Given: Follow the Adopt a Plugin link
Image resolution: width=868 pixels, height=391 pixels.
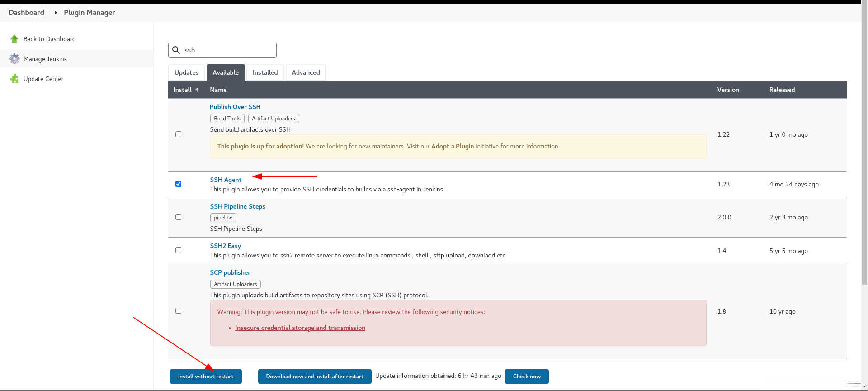Looking at the screenshot, I should pos(453,146).
